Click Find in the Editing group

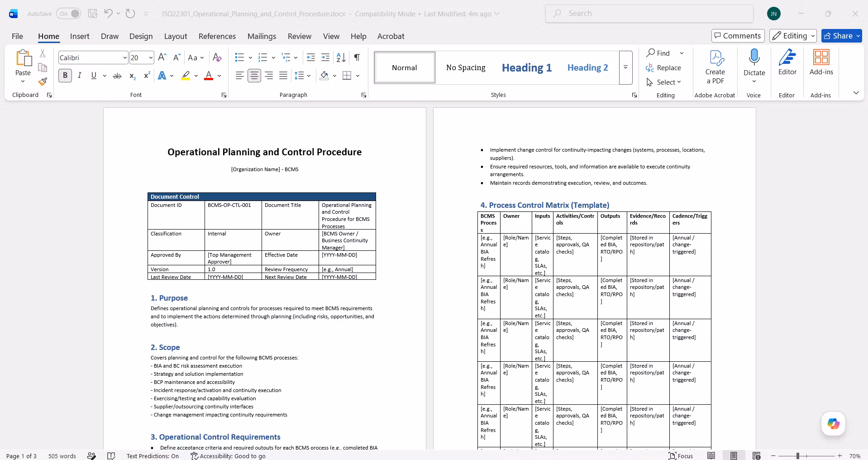click(x=658, y=53)
